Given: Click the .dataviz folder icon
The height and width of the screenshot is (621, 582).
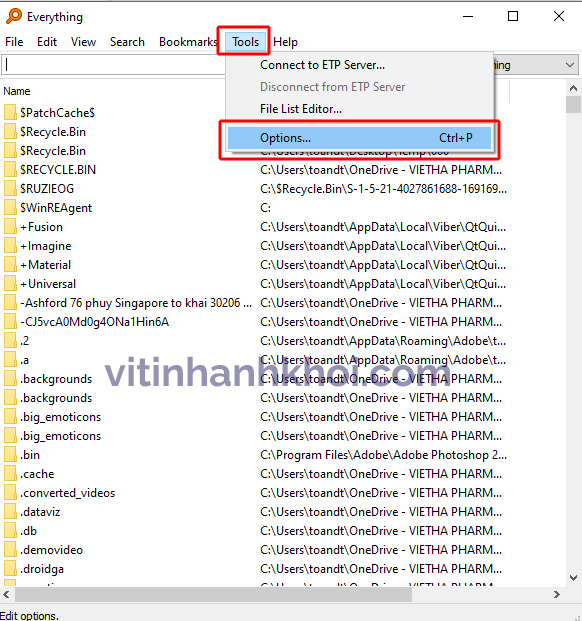Looking at the screenshot, I should pyautogui.click(x=10, y=512).
